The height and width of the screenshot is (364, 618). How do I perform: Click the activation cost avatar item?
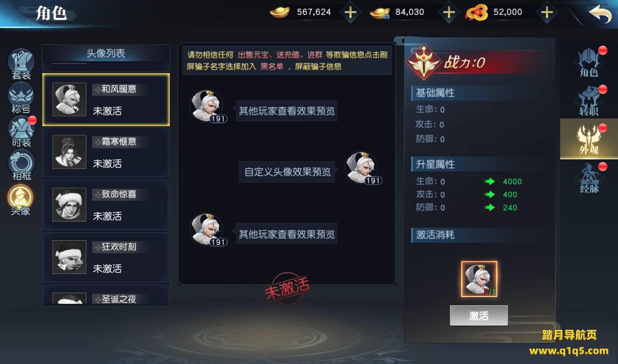click(479, 279)
